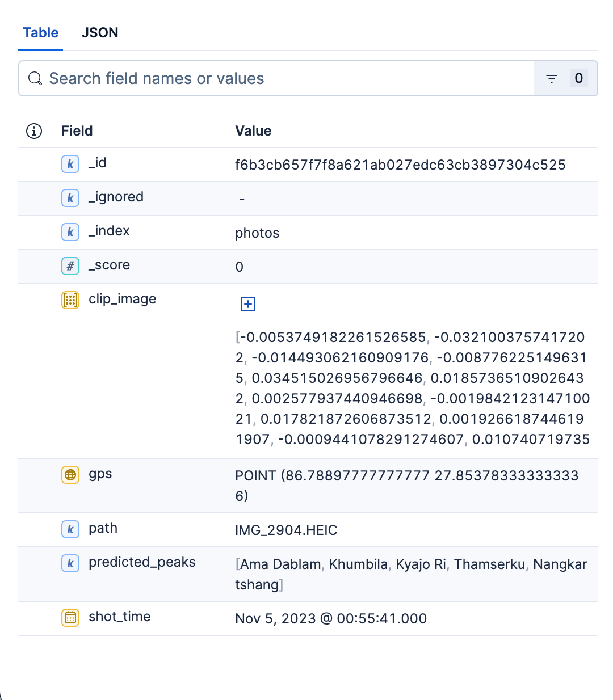Click the 0 filter count badge
Viewport: 613px width, 700px height.
[579, 78]
